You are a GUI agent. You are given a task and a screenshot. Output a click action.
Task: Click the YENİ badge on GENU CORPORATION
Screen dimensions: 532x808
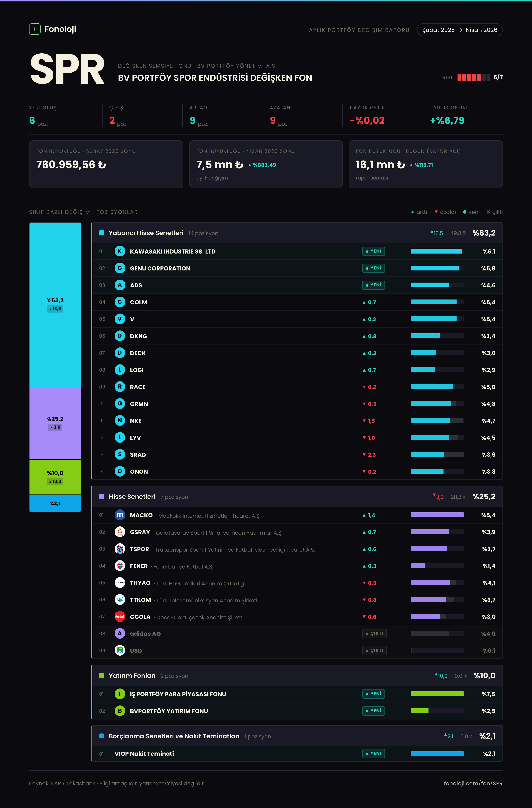[x=373, y=268]
